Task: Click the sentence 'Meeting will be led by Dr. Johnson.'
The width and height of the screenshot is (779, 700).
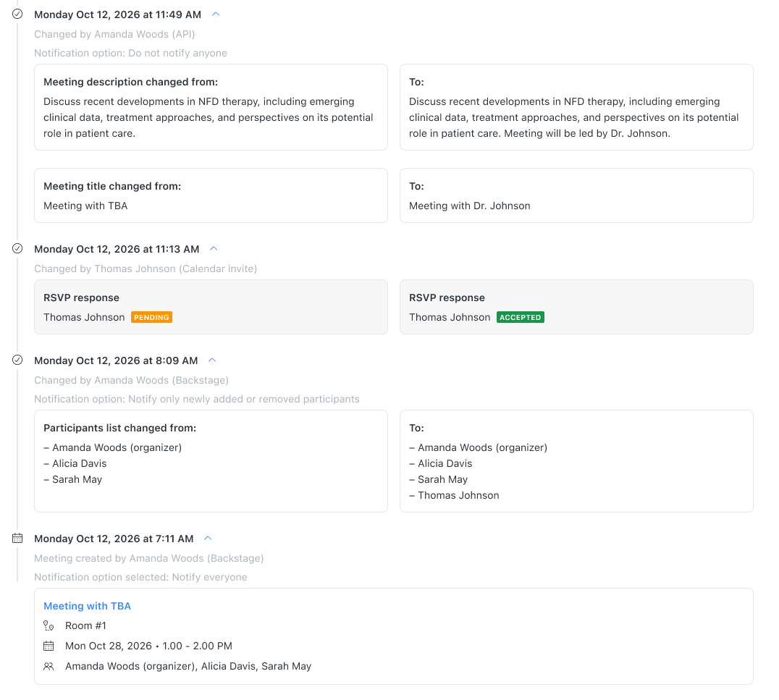Action: click(x=587, y=133)
